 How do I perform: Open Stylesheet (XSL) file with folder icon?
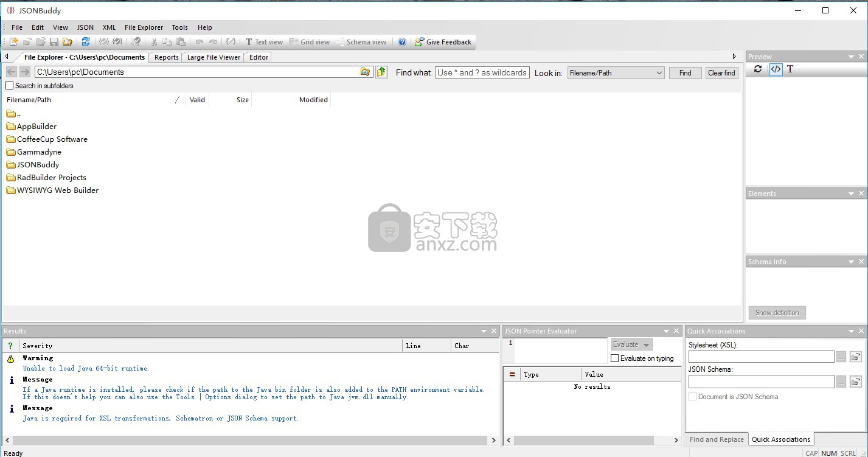(855, 357)
